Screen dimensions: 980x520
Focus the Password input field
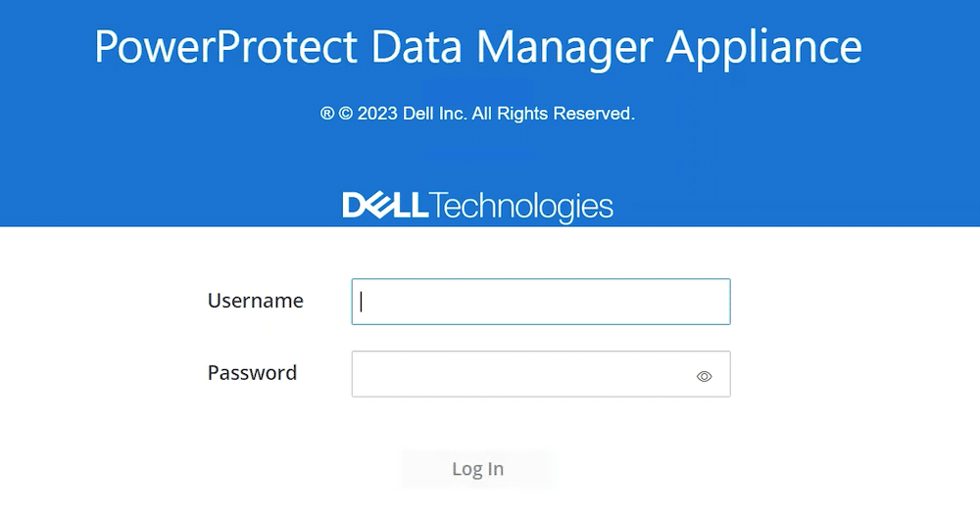(541, 374)
